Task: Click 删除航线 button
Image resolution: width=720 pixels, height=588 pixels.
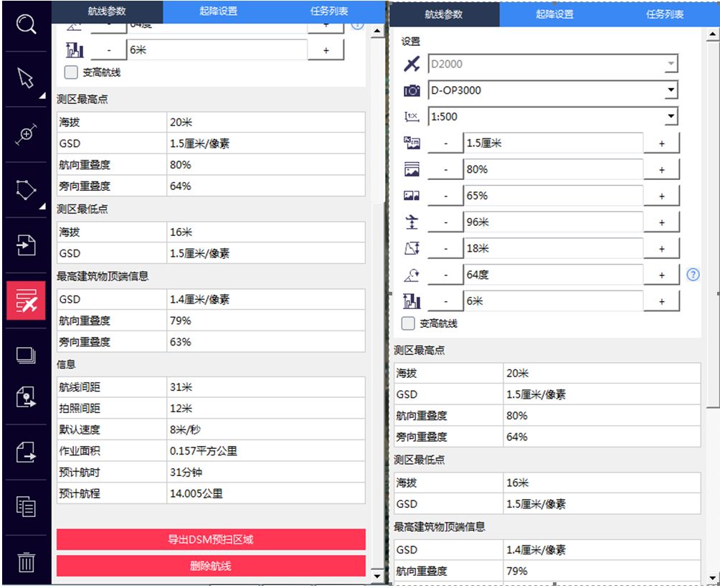Action: click(x=211, y=566)
